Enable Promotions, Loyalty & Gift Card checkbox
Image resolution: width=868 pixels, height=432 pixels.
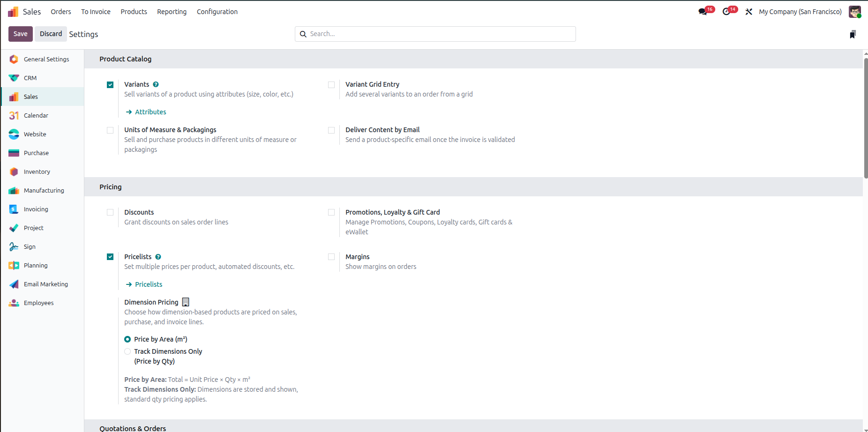pyautogui.click(x=331, y=212)
